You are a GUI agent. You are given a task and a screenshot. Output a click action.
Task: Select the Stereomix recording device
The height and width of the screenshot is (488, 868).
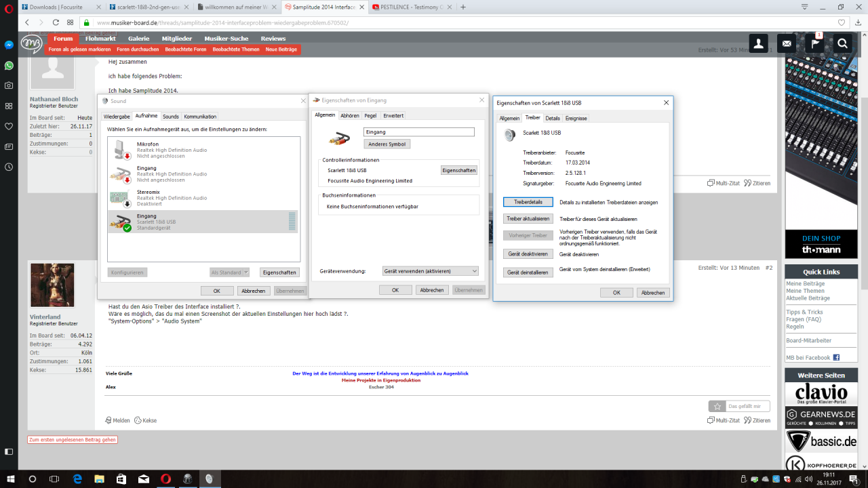[x=203, y=198]
